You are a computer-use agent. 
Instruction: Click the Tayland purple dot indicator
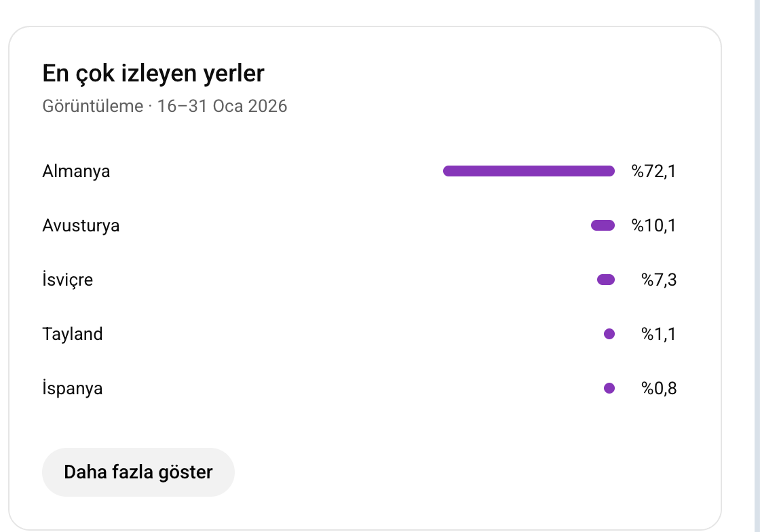[x=609, y=334]
